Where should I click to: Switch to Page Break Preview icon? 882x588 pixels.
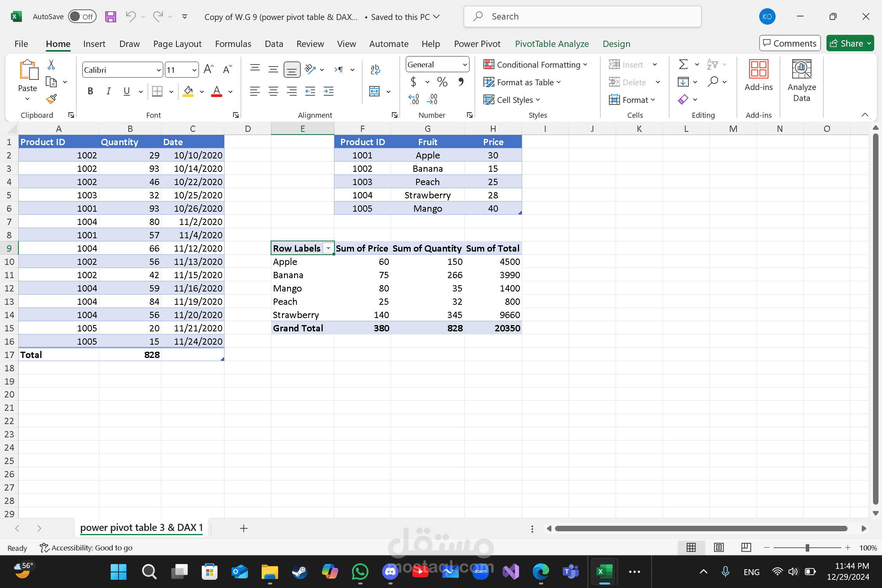pyautogui.click(x=746, y=547)
